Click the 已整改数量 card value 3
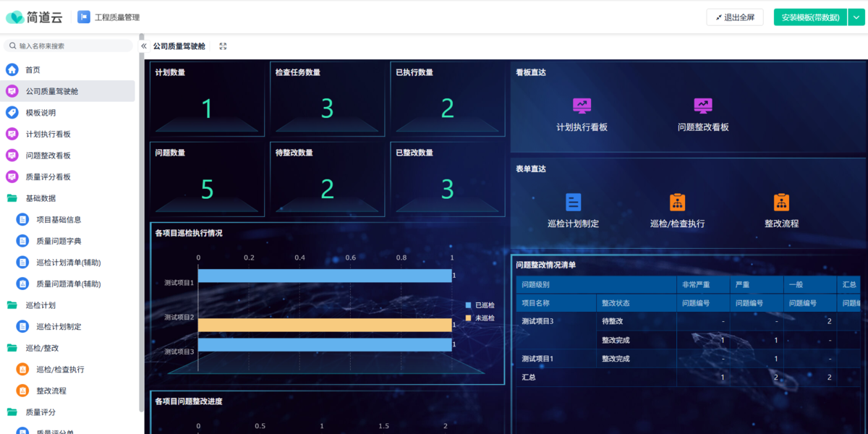The height and width of the screenshot is (434, 868). pyautogui.click(x=447, y=190)
